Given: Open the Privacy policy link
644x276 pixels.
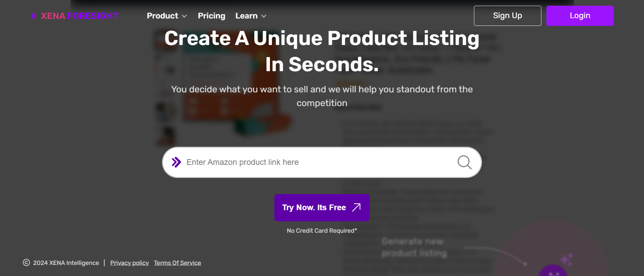Looking at the screenshot, I should tap(129, 263).
